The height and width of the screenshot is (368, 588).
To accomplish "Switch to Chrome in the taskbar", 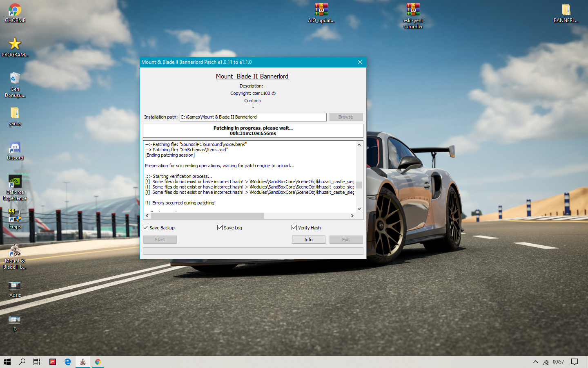I will (98, 362).
